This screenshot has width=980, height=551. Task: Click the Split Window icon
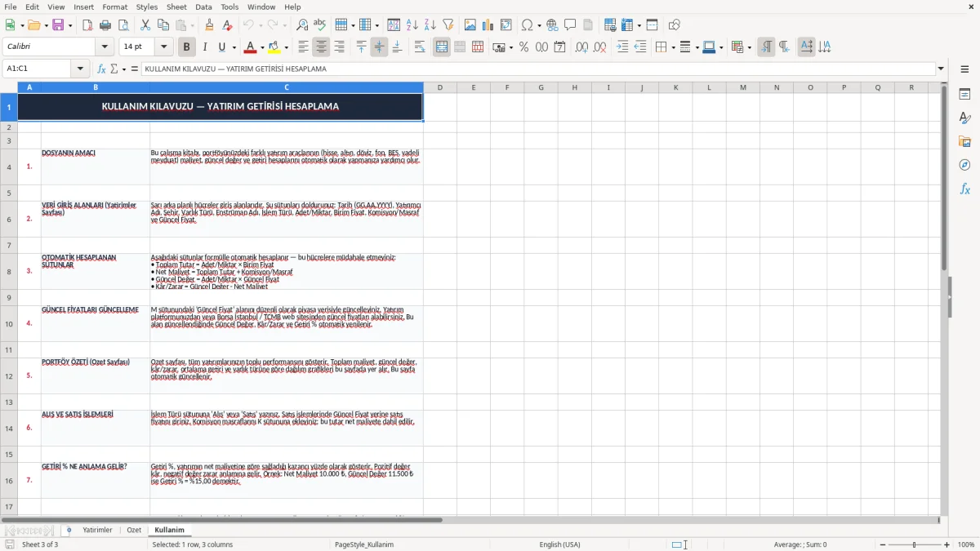coord(652,25)
